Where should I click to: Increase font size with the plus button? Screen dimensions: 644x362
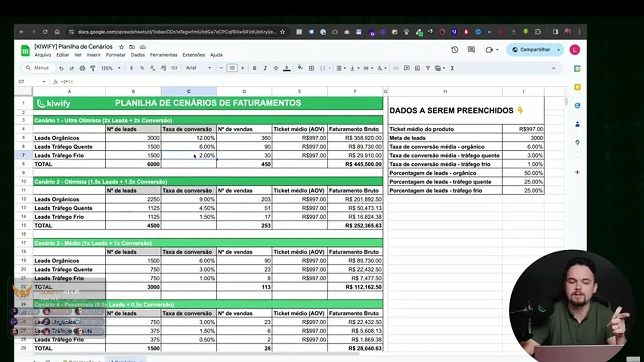(x=243, y=68)
